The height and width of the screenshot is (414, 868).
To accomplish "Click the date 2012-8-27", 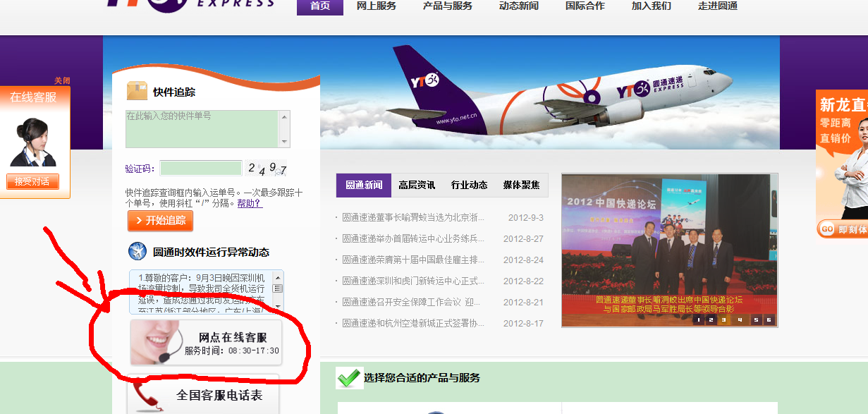I will [x=523, y=238].
